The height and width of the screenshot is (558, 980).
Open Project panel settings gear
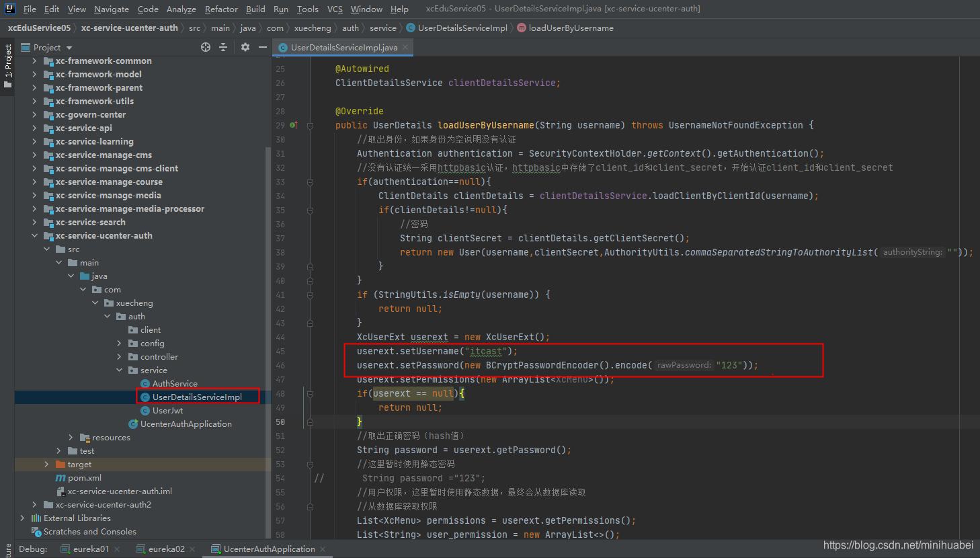click(x=245, y=47)
